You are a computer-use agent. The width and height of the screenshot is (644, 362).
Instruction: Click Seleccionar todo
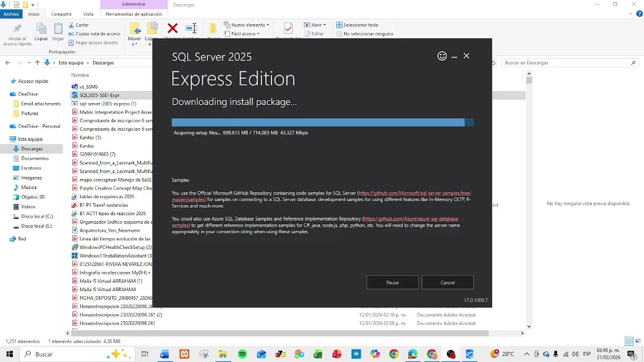pyautogui.click(x=357, y=25)
